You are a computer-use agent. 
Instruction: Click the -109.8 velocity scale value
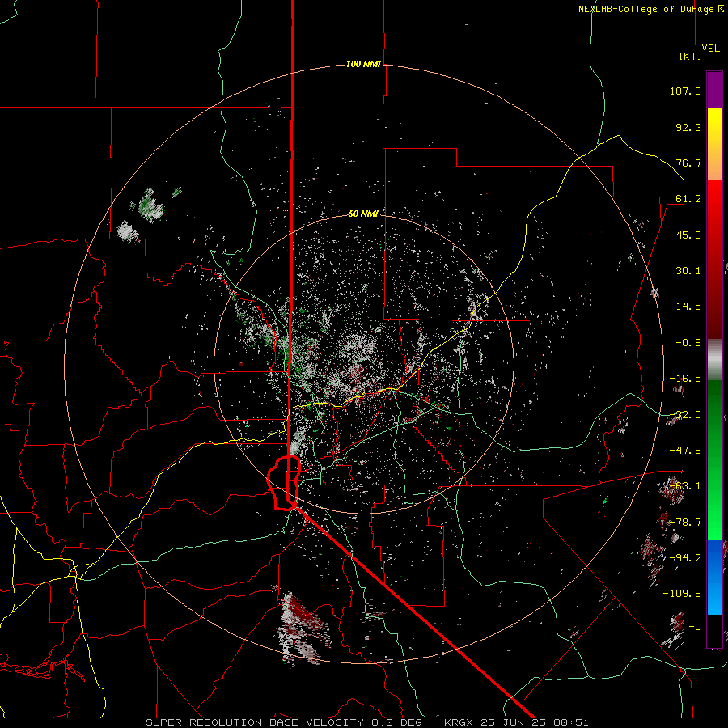point(682,594)
